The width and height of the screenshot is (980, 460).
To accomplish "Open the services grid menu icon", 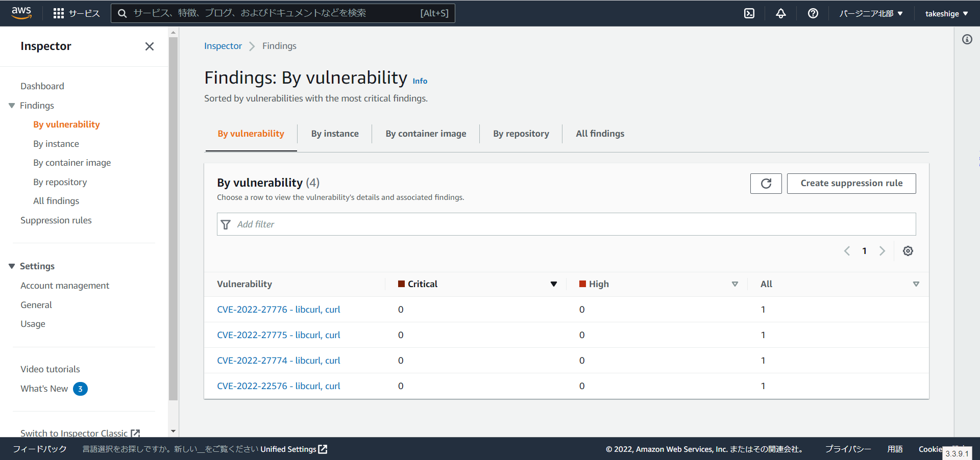I will tap(59, 14).
